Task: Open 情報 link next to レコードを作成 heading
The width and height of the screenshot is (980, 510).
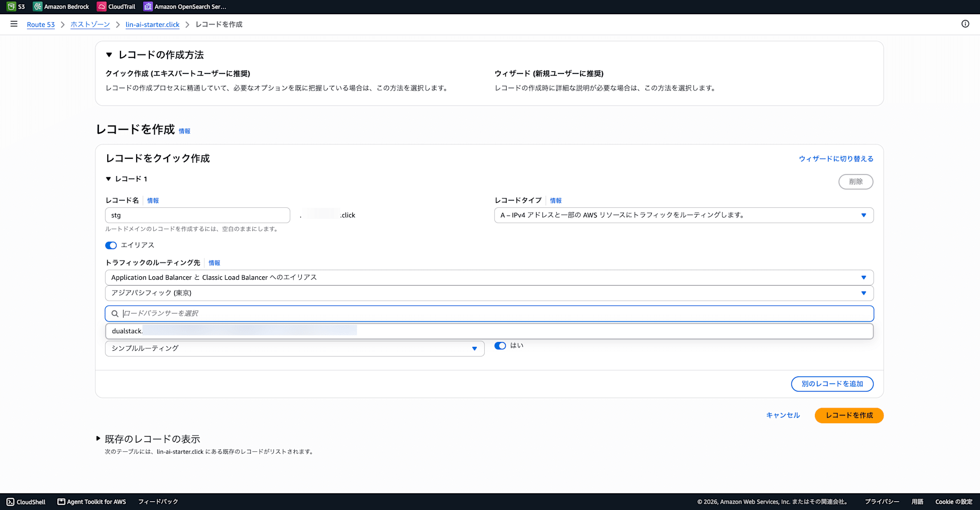Action: pos(184,131)
